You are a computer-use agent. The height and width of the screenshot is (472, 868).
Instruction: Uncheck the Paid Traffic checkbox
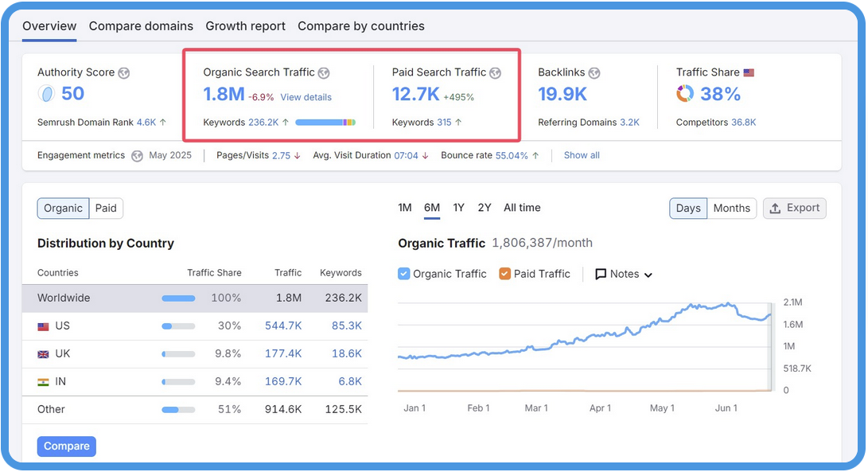[504, 274]
